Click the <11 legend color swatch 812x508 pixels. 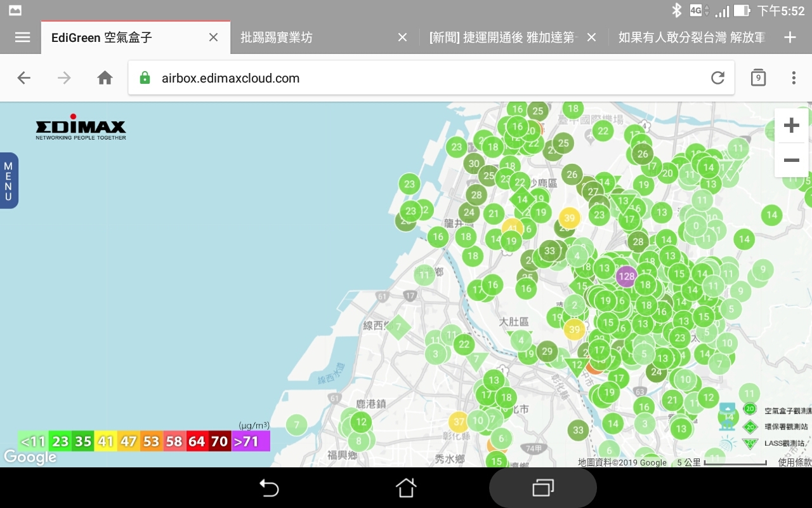point(34,441)
